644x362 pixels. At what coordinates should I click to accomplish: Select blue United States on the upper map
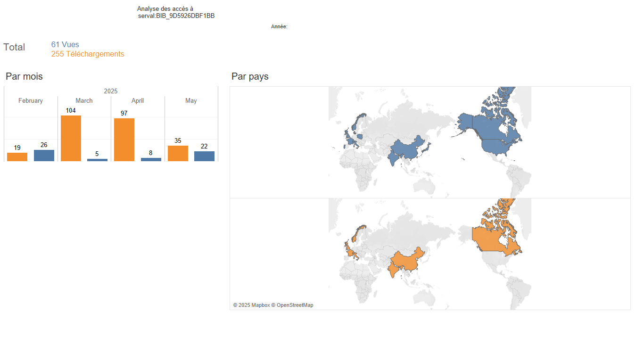coord(501,147)
